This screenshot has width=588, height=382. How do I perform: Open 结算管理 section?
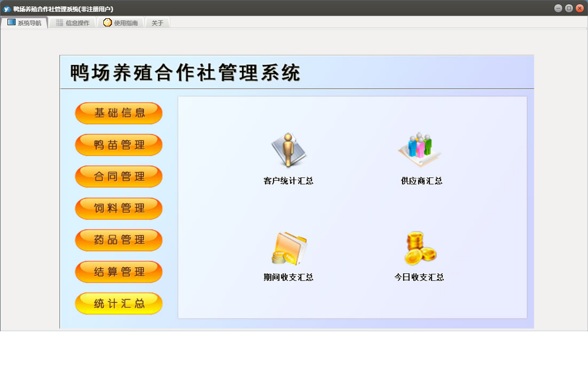pos(119,272)
